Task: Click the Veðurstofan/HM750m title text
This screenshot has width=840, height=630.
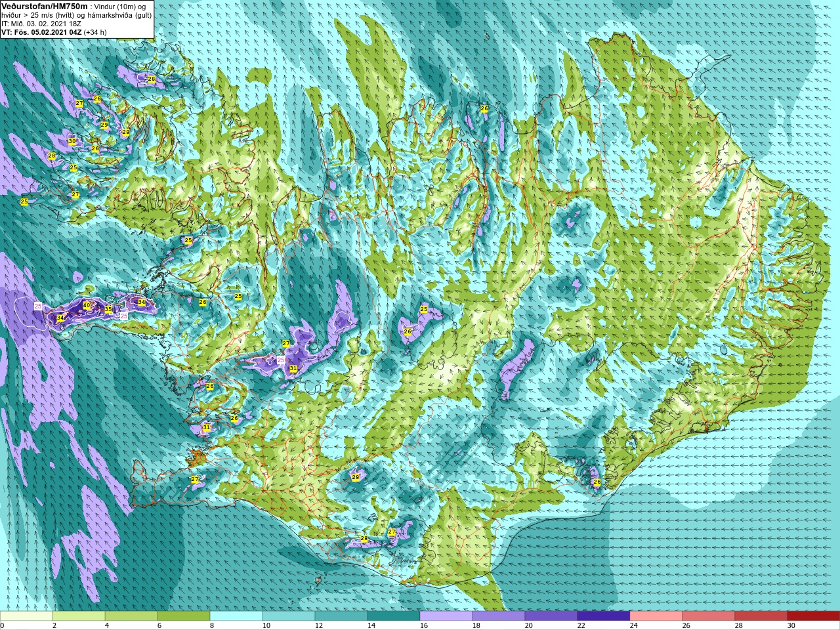Action: (45, 6)
